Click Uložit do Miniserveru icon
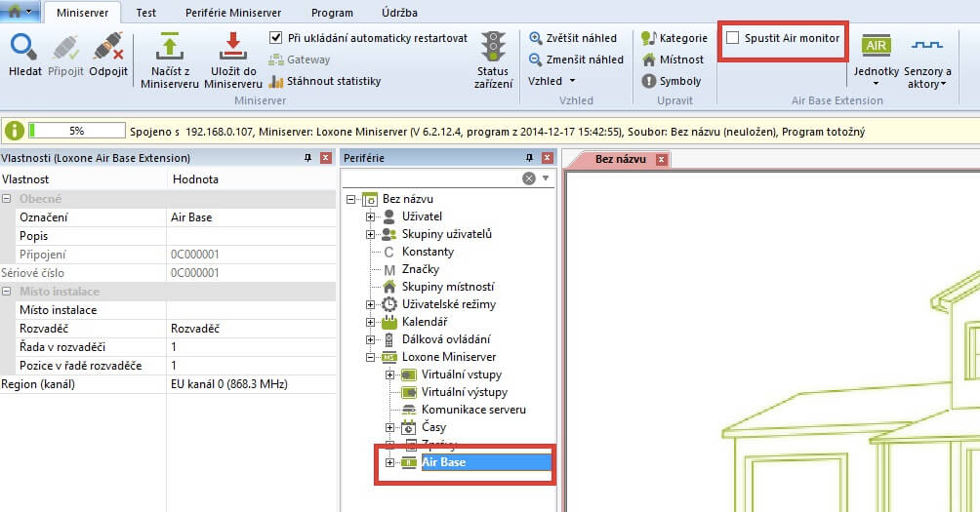This screenshot has height=512, width=980. [x=232, y=48]
